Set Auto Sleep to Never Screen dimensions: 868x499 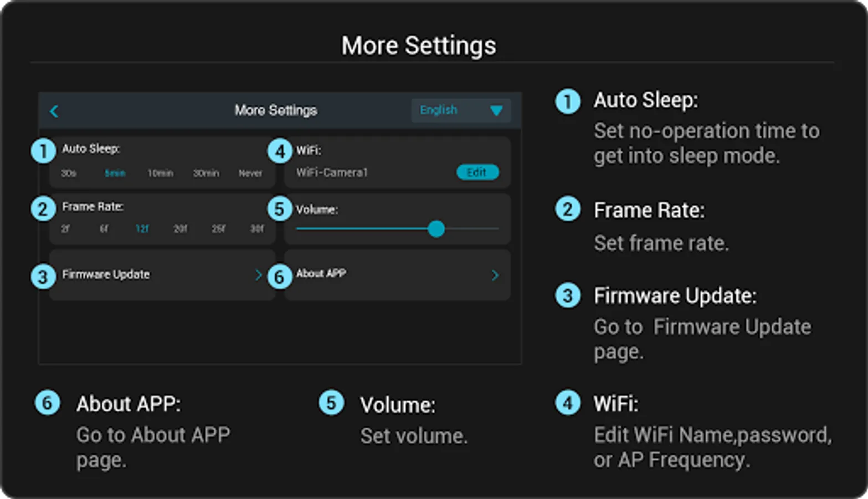(x=250, y=174)
